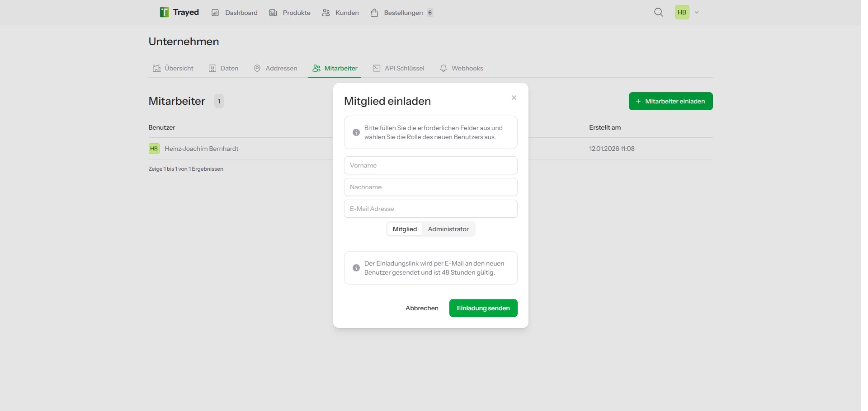Switch to the Daten tab

(224, 68)
